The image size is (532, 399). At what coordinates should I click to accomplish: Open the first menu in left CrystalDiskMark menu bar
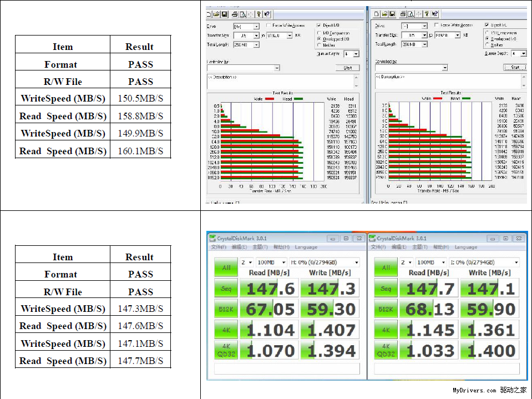pos(217,247)
